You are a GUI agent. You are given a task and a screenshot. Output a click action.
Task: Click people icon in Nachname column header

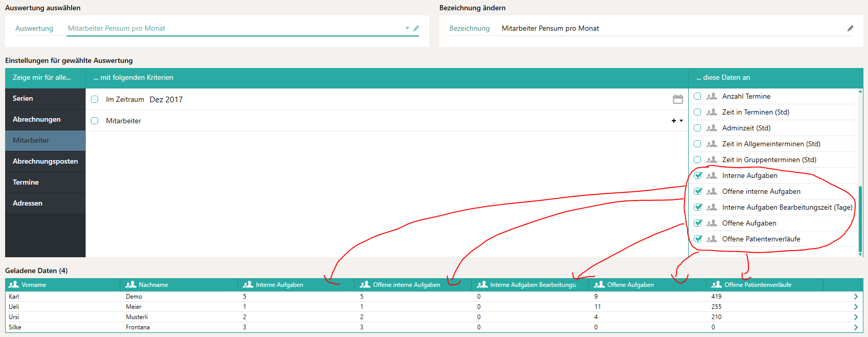131,284
